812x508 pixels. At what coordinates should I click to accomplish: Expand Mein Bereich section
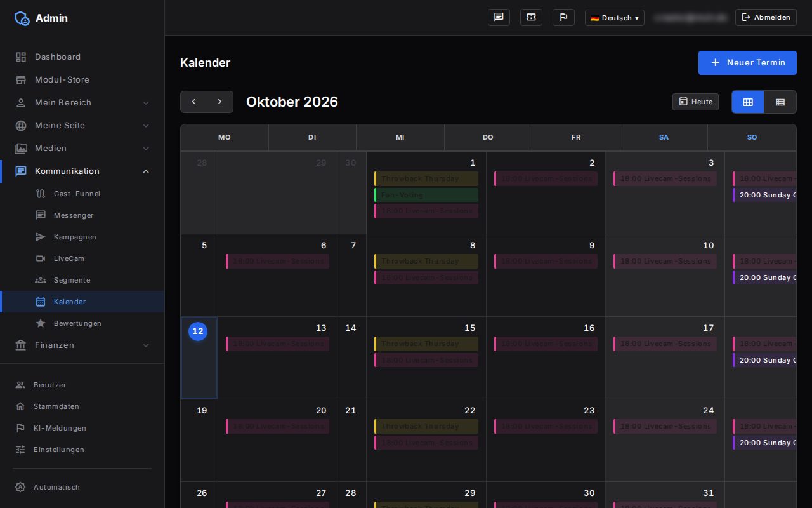point(82,102)
